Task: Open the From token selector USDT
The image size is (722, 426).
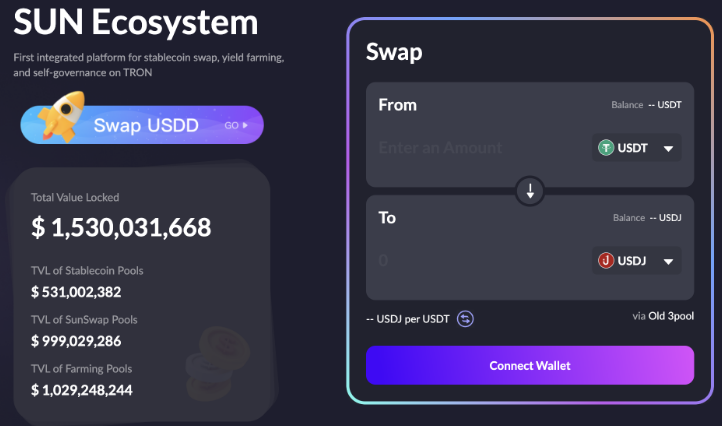Action: pyautogui.click(x=636, y=148)
